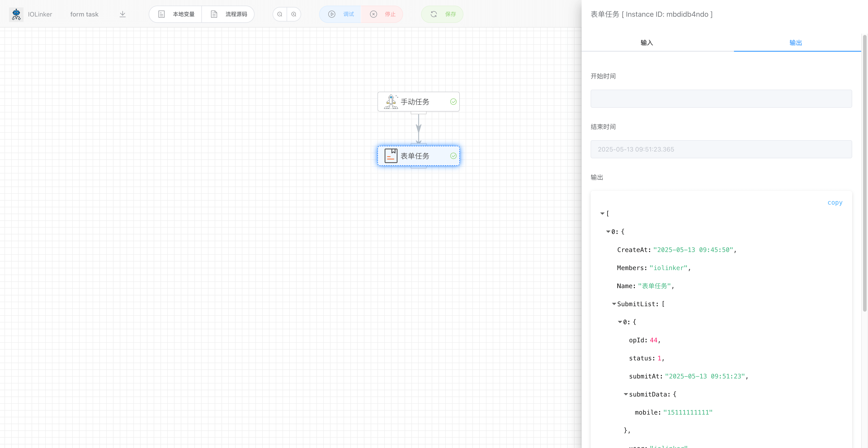
Task: Click the zoom in magnifier icon
Action: (293, 14)
